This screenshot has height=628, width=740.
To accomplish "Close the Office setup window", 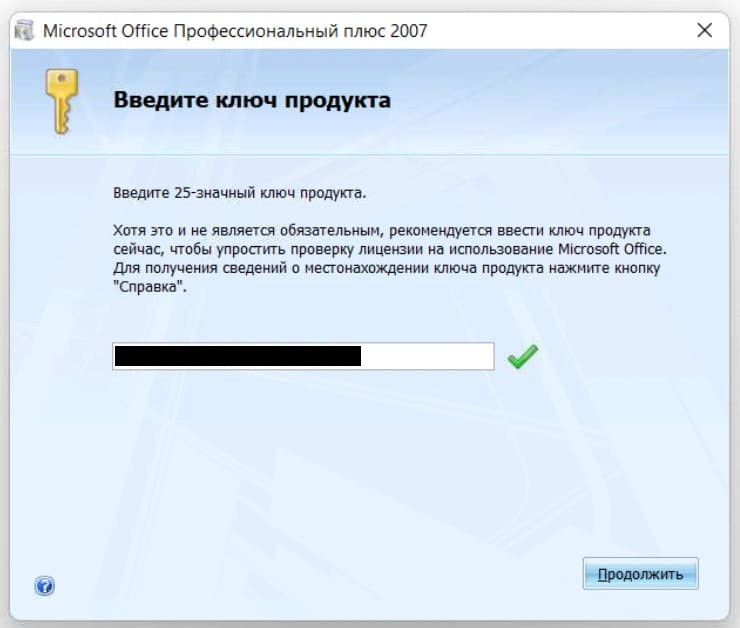I will [x=704, y=31].
